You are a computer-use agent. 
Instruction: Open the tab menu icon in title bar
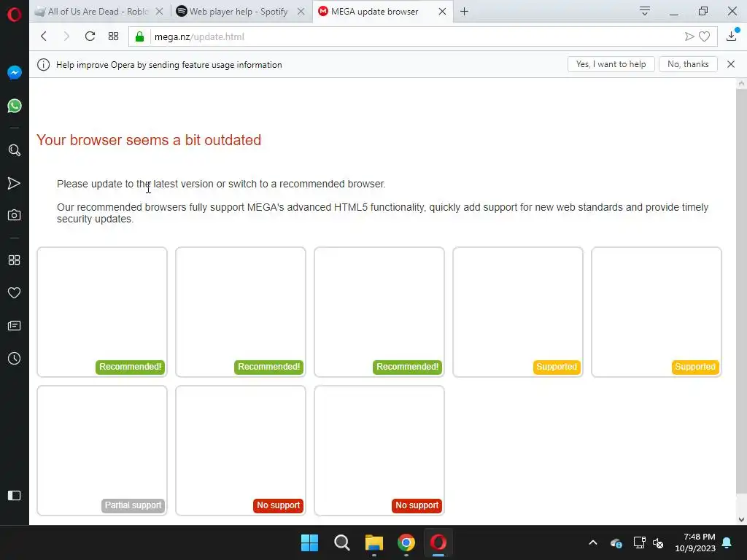[x=645, y=11]
